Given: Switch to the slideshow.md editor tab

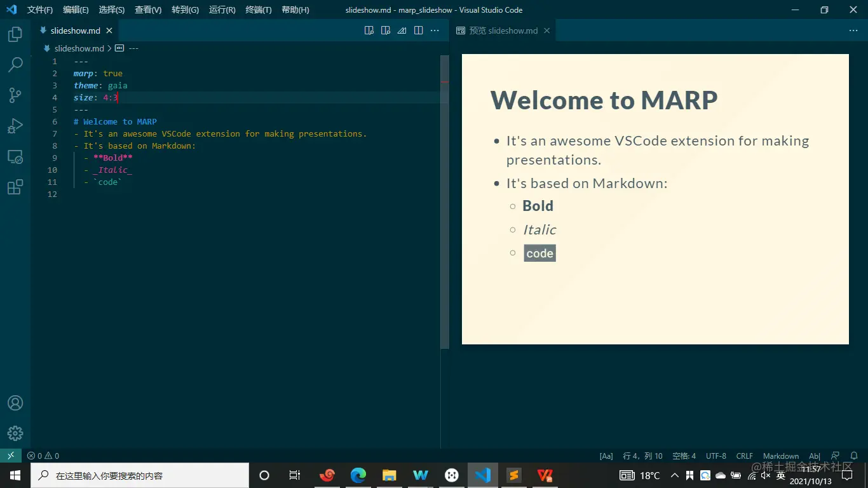Looking at the screenshot, I should click(x=75, y=30).
